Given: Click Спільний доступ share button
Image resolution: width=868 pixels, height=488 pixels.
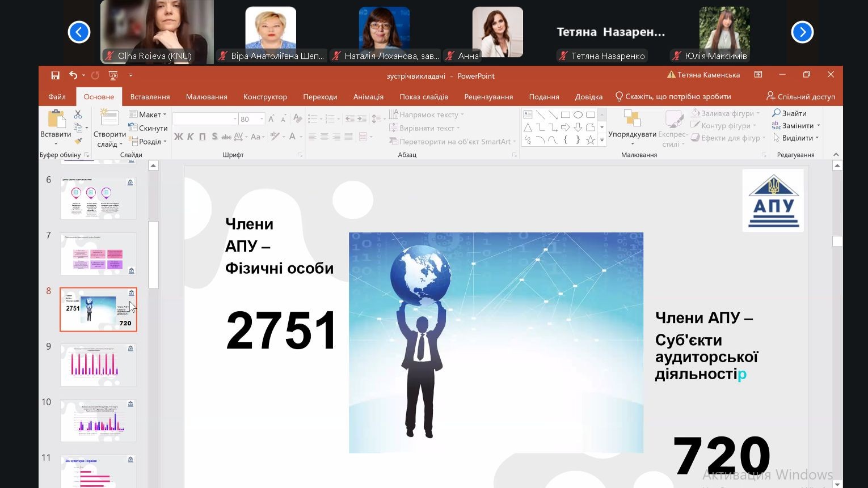Looking at the screenshot, I should point(800,97).
